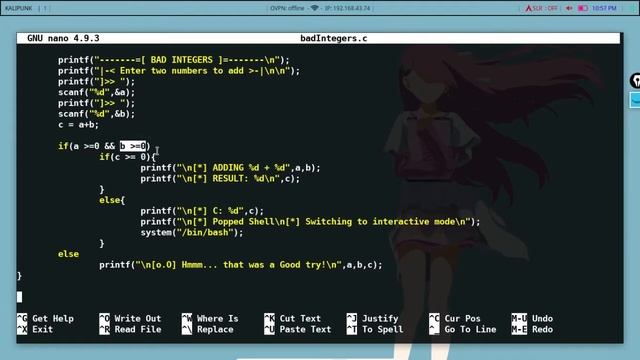
Task: Select the ^J Justify shortcut
Action: 372,318
